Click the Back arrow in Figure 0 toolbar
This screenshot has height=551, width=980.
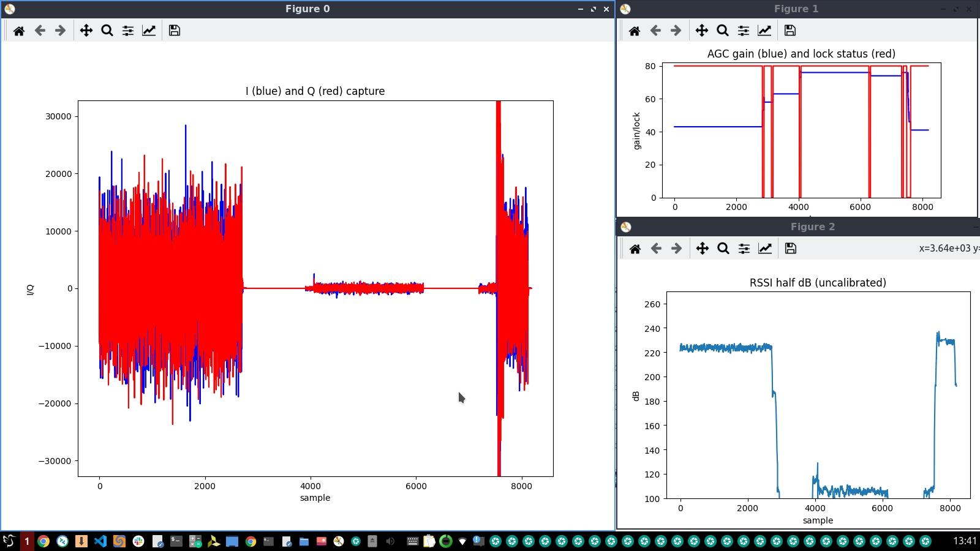(40, 31)
